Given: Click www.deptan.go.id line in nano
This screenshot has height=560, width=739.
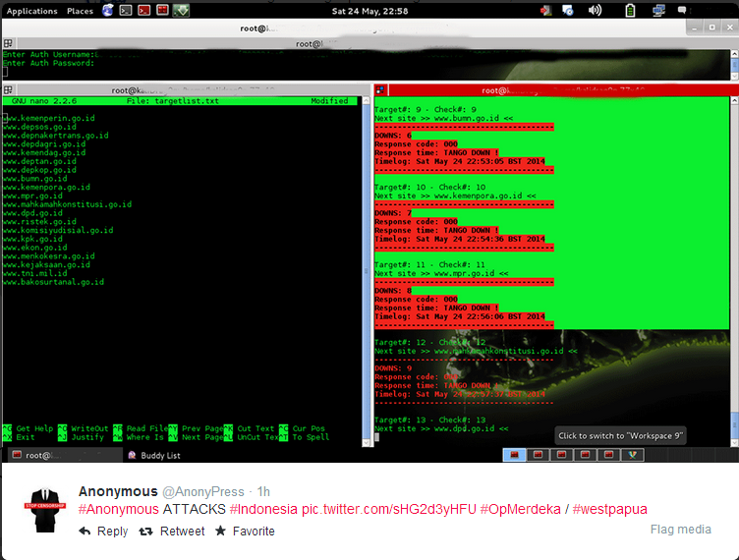Looking at the screenshot, I should click(x=39, y=161).
